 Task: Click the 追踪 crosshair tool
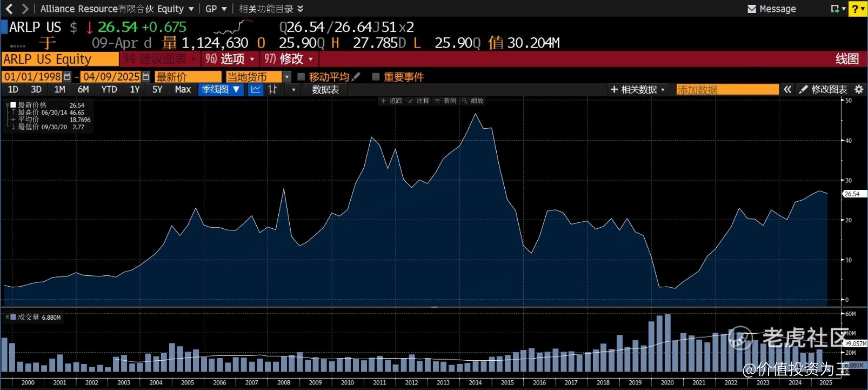coord(391,101)
